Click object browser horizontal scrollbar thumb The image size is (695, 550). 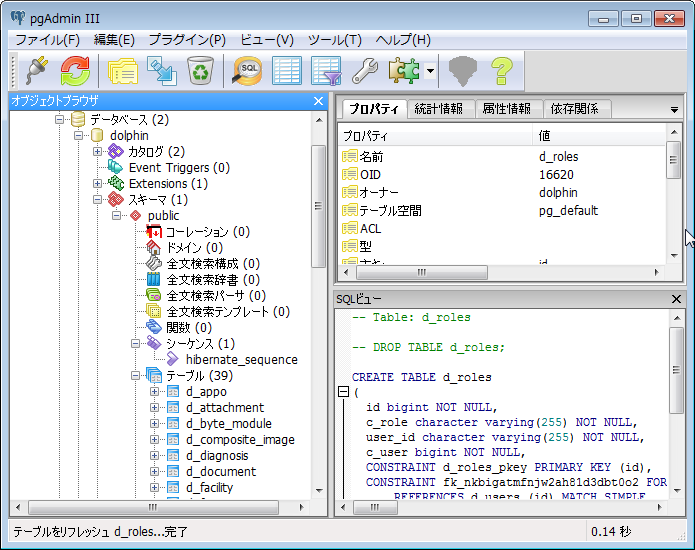(x=153, y=507)
